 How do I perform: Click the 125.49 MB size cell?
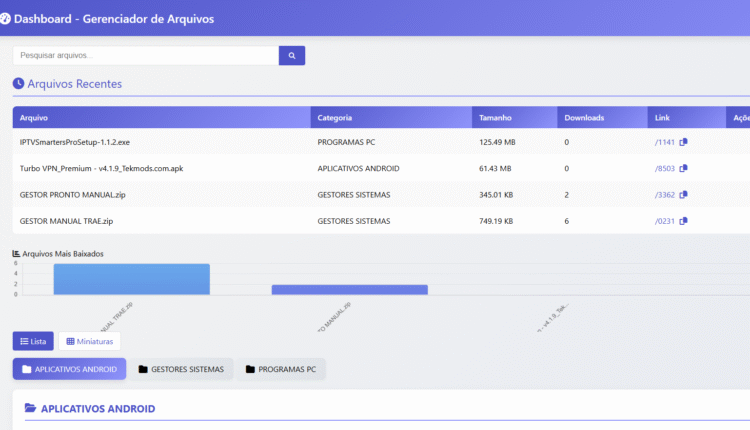tap(497, 142)
